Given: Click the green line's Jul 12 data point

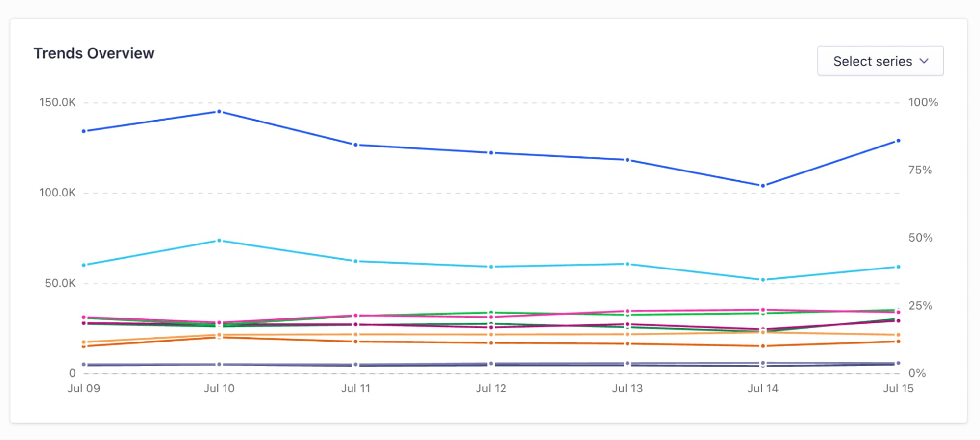Looking at the screenshot, I should (491, 312).
